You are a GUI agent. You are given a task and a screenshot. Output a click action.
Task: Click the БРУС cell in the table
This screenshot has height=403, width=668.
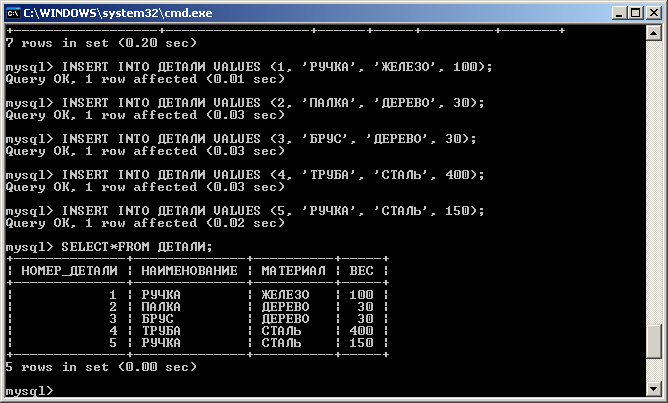click(x=157, y=319)
